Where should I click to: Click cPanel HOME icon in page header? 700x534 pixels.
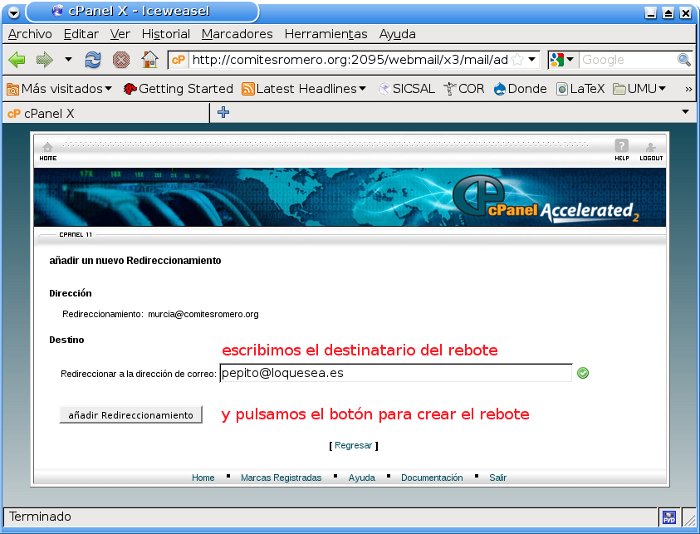click(48, 151)
